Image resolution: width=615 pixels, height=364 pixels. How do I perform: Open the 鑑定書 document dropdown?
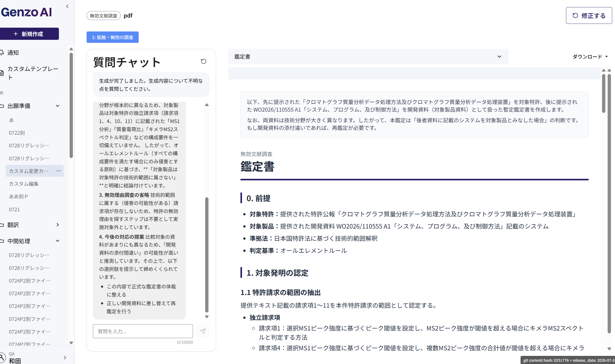[x=368, y=57]
